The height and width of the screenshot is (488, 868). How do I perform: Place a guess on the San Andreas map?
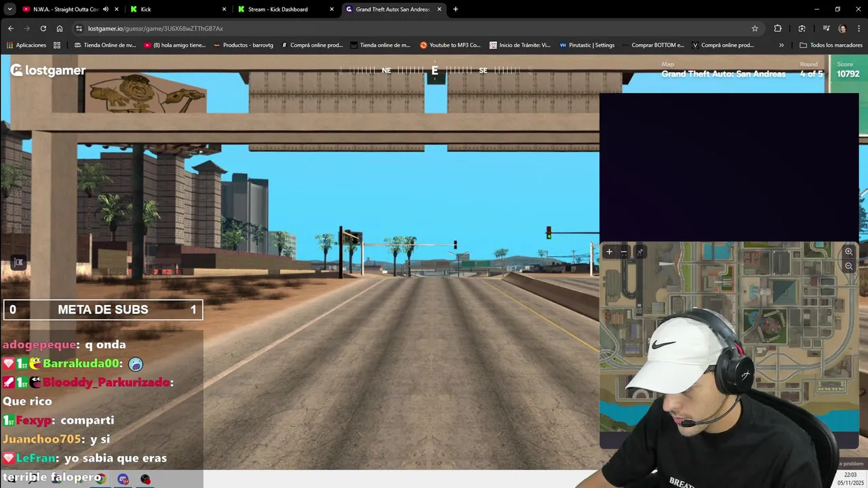tap(729, 344)
